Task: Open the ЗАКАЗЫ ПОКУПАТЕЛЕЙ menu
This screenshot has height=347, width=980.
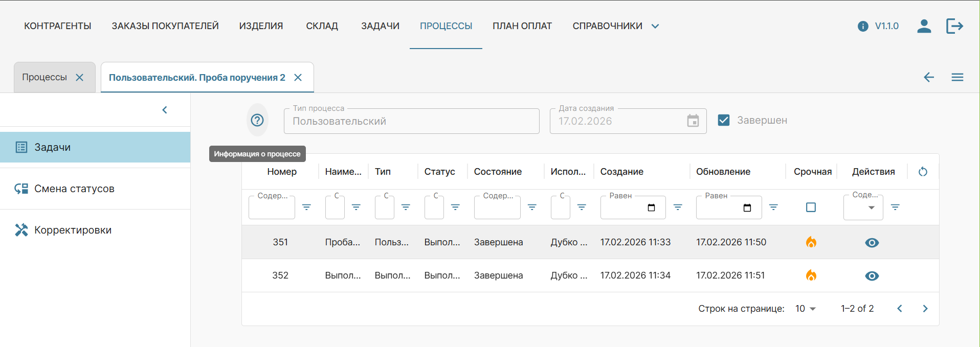Action: click(165, 26)
